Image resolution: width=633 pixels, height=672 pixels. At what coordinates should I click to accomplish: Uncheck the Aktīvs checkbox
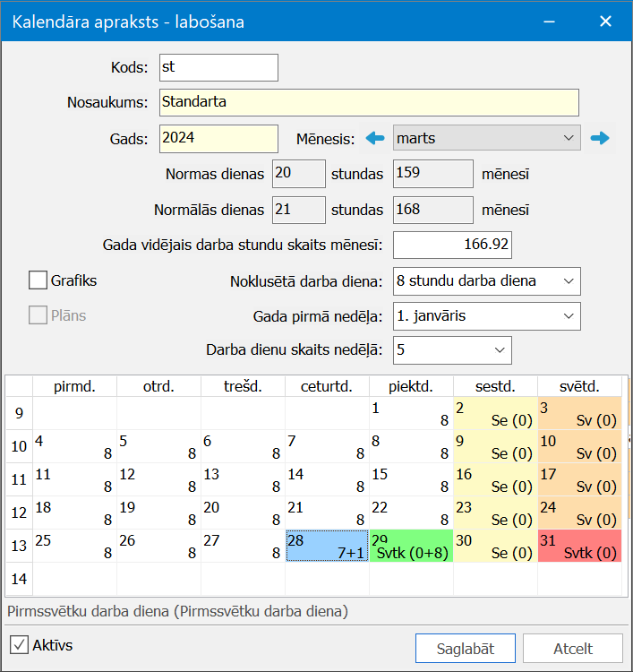click(x=20, y=644)
